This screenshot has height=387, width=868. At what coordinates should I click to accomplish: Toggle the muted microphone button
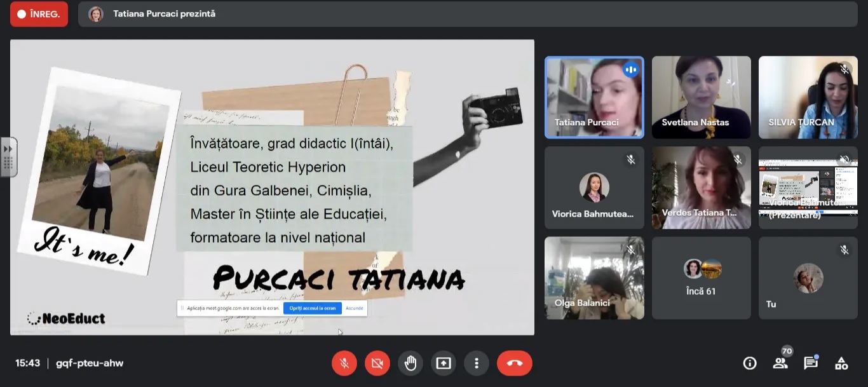pyautogui.click(x=344, y=363)
